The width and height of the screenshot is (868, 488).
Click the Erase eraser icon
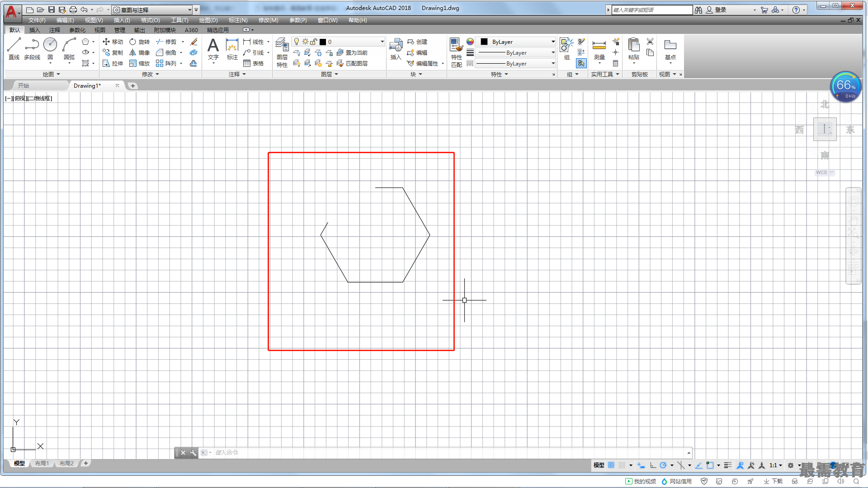[194, 42]
